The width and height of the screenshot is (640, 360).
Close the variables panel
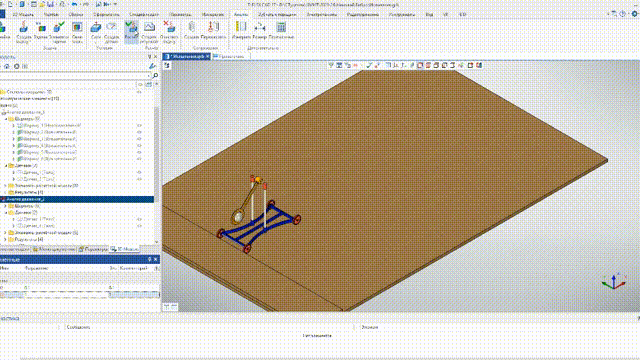click(156, 260)
